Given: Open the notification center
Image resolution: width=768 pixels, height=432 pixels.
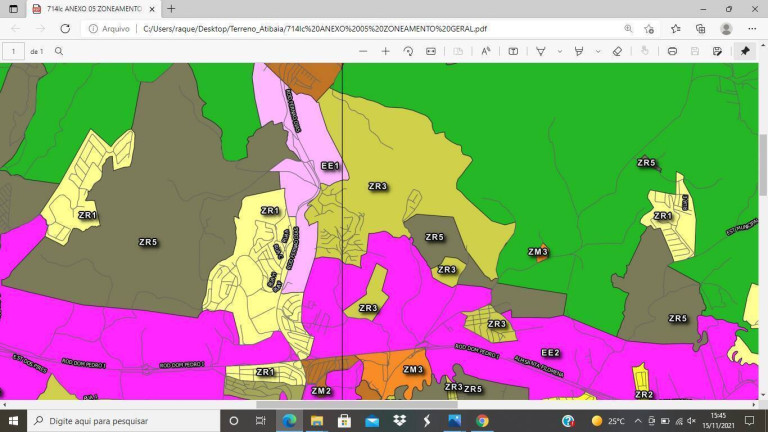Looking at the screenshot, I should (749, 421).
